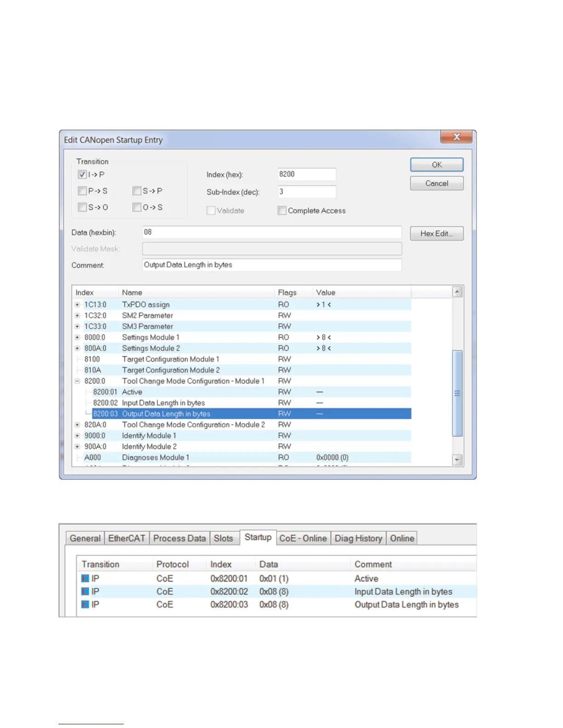Image resolution: width=563 pixels, height=728 pixels.
Task: Expand the 1C13:0 TxPDO assign entry
Action: coord(77,305)
